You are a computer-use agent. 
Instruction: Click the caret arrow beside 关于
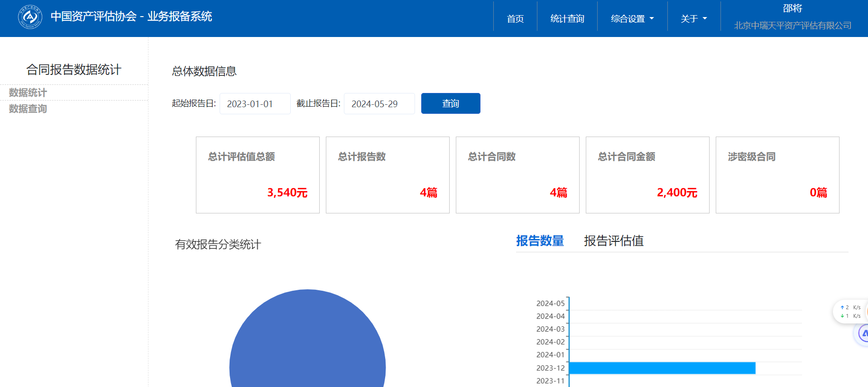705,18
